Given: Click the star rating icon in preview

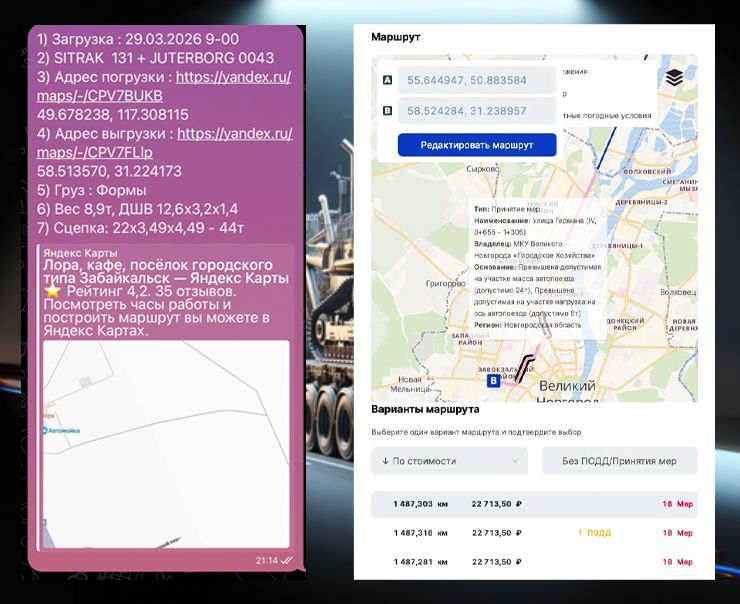Looking at the screenshot, I should [x=52, y=291].
